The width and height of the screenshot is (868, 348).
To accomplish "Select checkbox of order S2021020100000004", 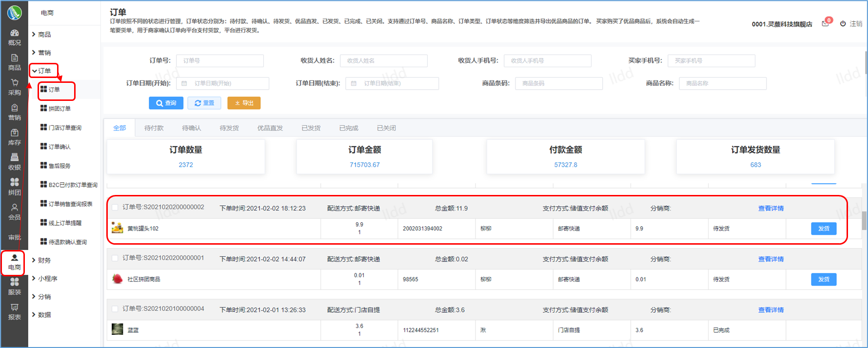I will point(115,309).
